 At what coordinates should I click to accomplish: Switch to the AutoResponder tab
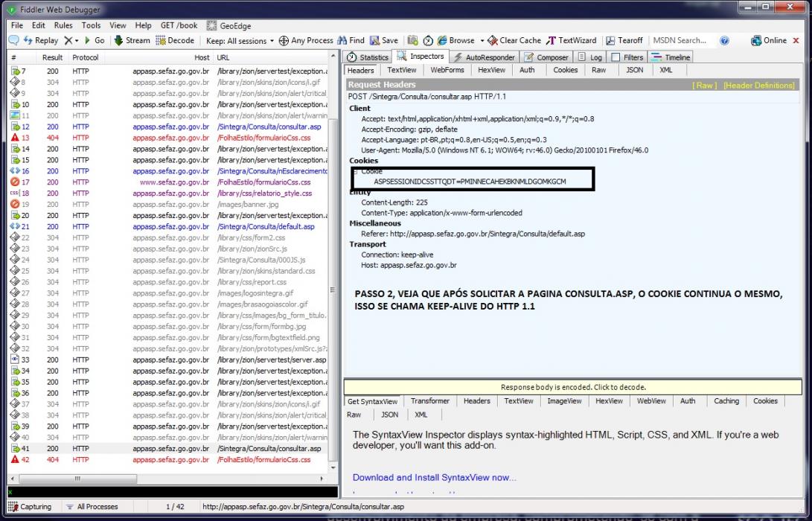point(485,57)
